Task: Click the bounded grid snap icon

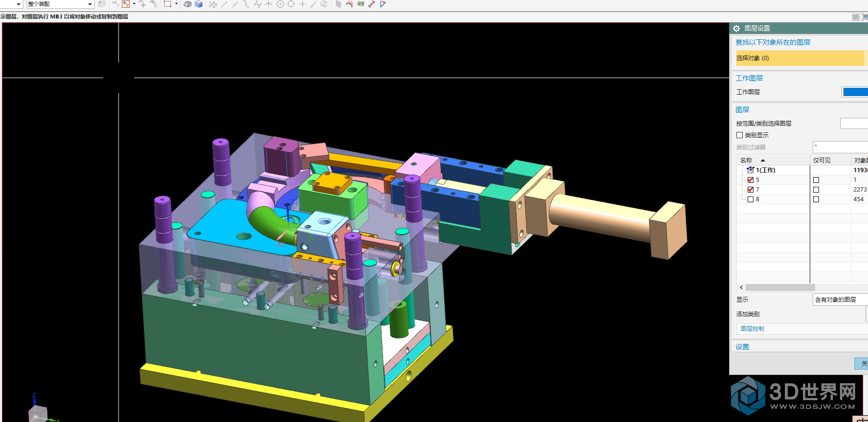Action: click(338, 4)
